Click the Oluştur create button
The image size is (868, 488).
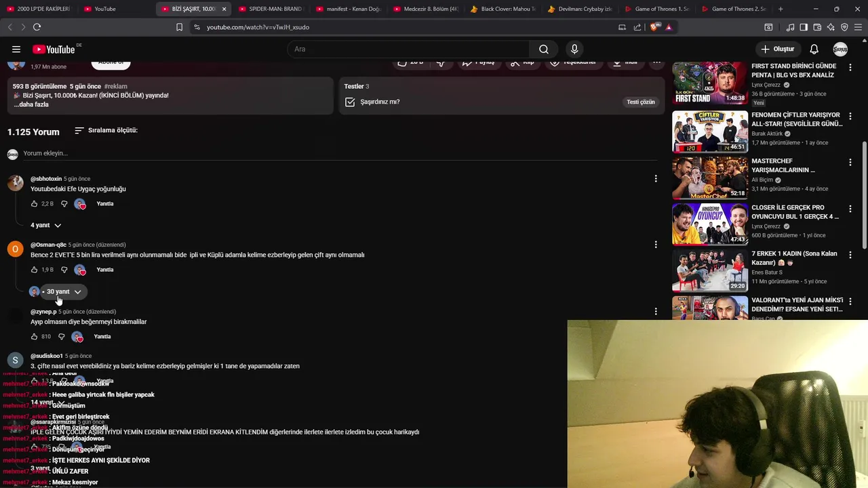click(777, 49)
